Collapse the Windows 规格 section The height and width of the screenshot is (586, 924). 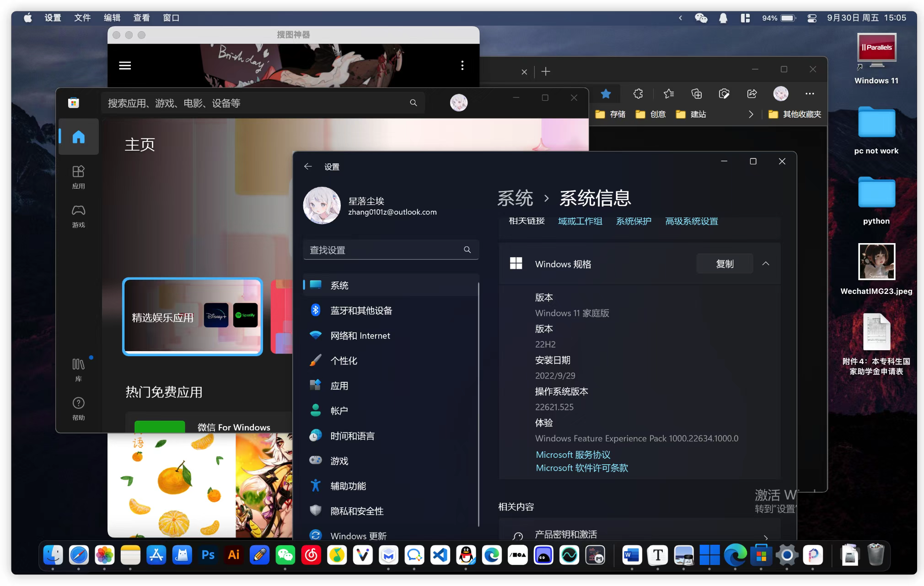coord(766,264)
